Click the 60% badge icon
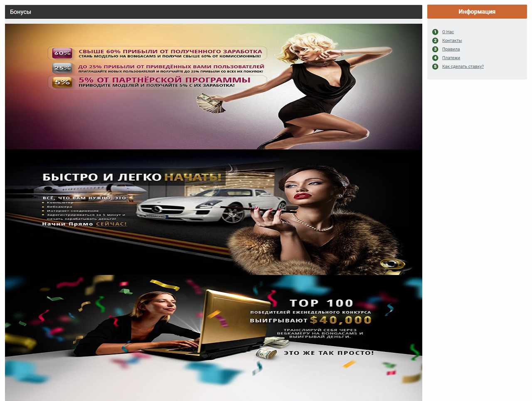The width and height of the screenshot is (532, 401). (62, 53)
